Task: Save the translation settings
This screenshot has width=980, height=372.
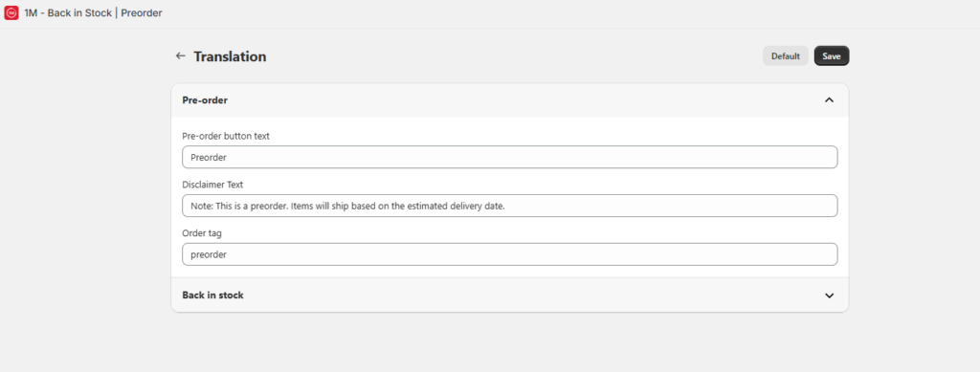Action: (832, 56)
